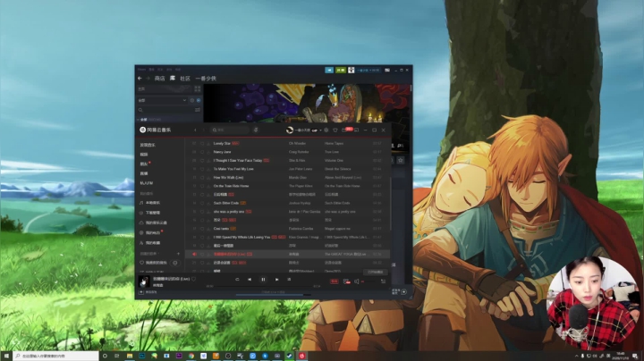This screenshot has width=644, height=361.
Task: Open 一番少侠 profile tab in Steam
Action: tap(206, 79)
